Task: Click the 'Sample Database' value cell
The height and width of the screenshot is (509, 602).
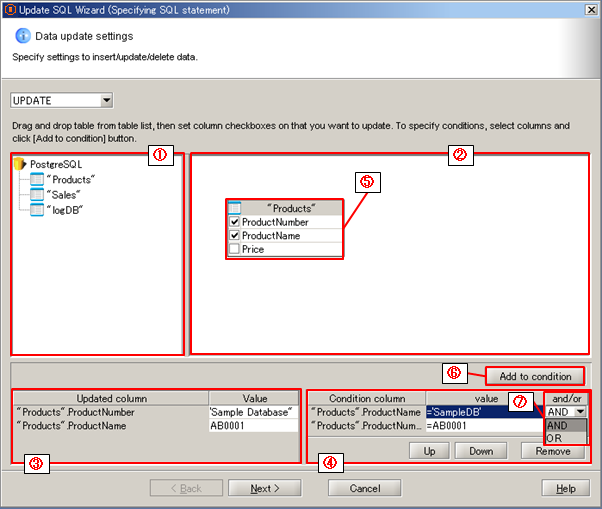Action: coord(254,412)
